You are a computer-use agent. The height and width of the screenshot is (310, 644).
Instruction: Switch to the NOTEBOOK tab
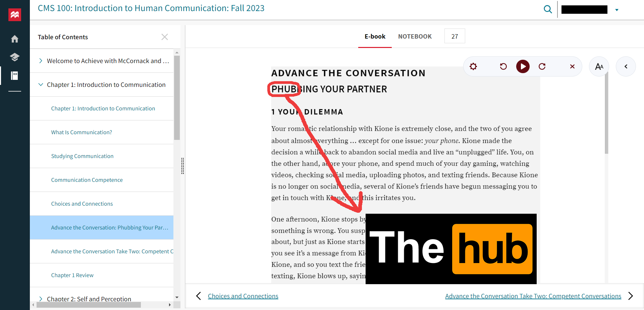pyautogui.click(x=415, y=37)
